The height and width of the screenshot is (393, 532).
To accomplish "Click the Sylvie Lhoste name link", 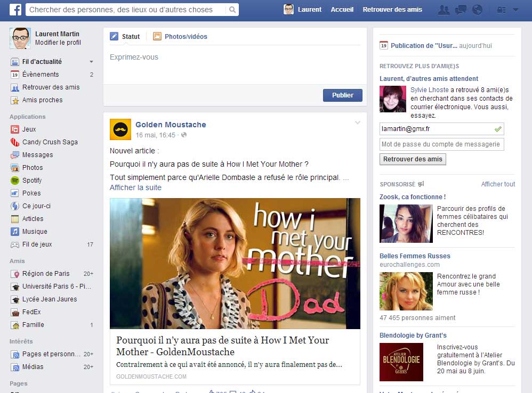I will point(430,90).
